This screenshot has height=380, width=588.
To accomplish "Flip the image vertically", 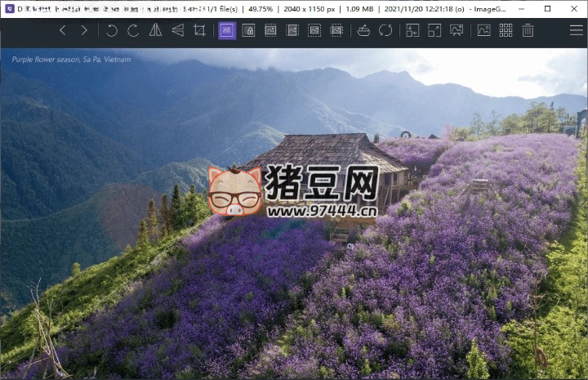I will tap(177, 30).
